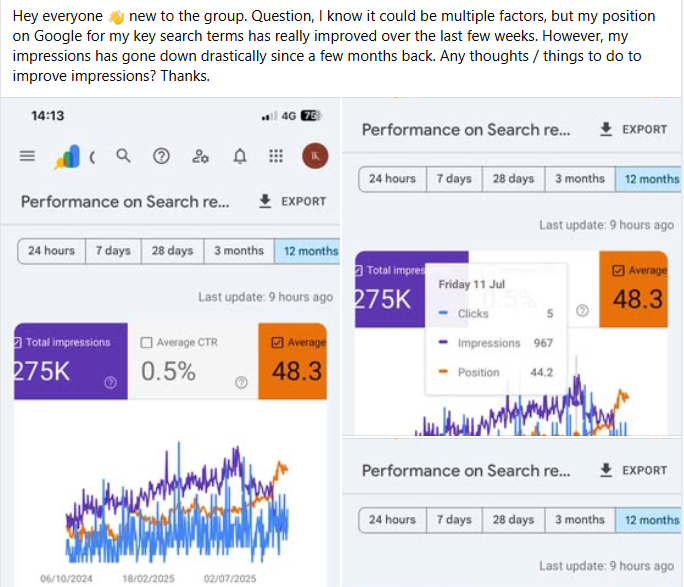
Task: Select 3 months tab in bottom-right screenshot
Action: click(x=580, y=520)
